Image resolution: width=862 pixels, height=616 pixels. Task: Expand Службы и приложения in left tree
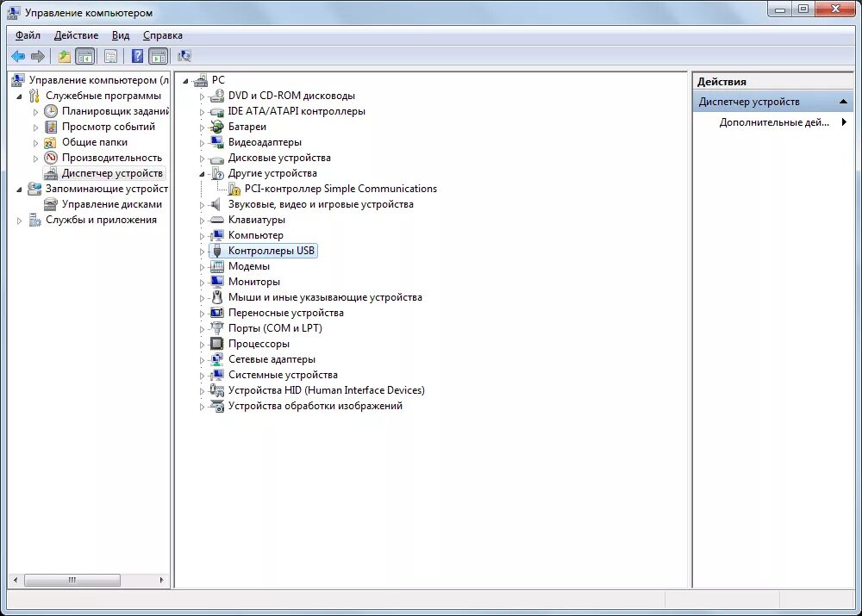click(20, 221)
